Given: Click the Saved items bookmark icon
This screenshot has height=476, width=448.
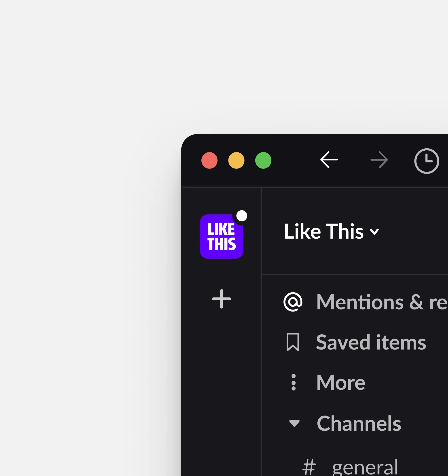Looking at the screenshot, I should (x=293, y=342).
